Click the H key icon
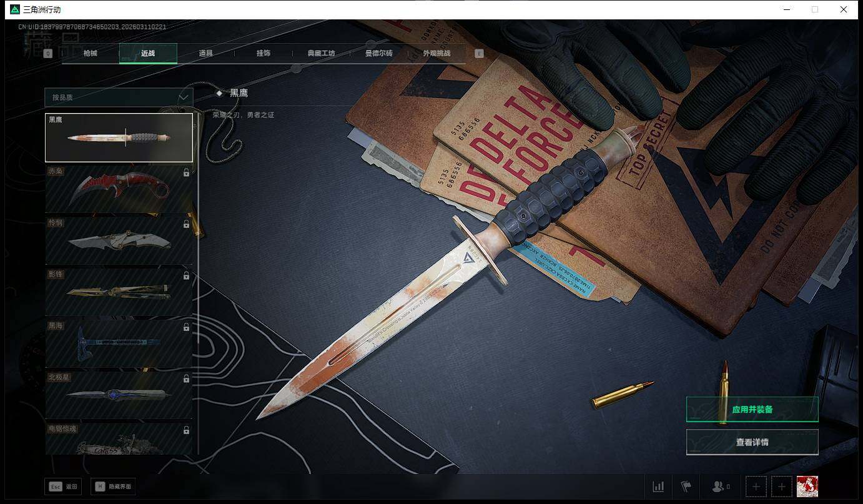 pyautogui.click(x=100, y=487)
